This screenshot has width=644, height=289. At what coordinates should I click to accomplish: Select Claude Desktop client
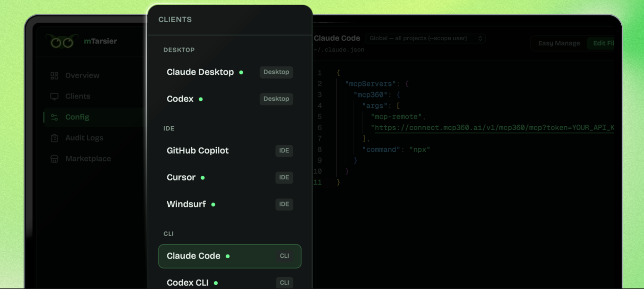[x=230, y=72]
